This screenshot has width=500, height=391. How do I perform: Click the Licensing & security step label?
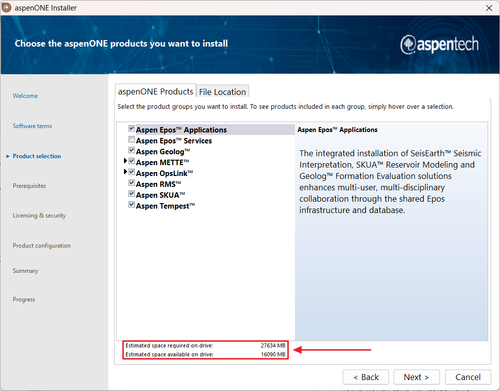click(39, 216)
